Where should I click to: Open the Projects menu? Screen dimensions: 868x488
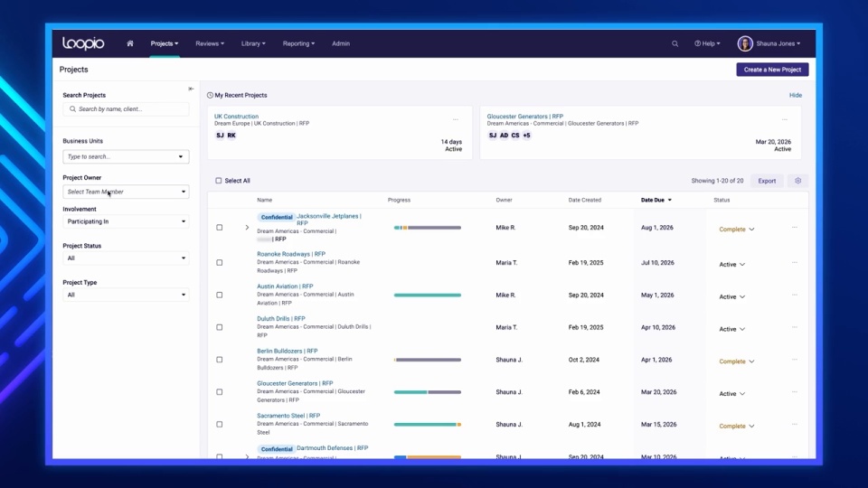pyautogui.click(x=165, y=43)
